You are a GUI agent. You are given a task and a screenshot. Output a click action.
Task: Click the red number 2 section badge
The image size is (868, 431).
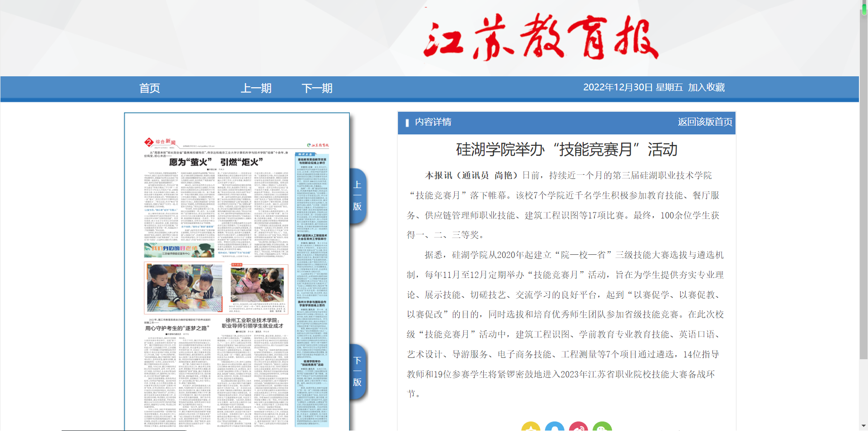149,142
